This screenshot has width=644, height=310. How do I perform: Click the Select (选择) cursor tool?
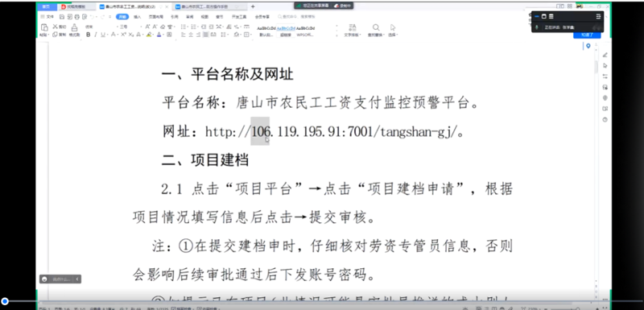[393, 27]
